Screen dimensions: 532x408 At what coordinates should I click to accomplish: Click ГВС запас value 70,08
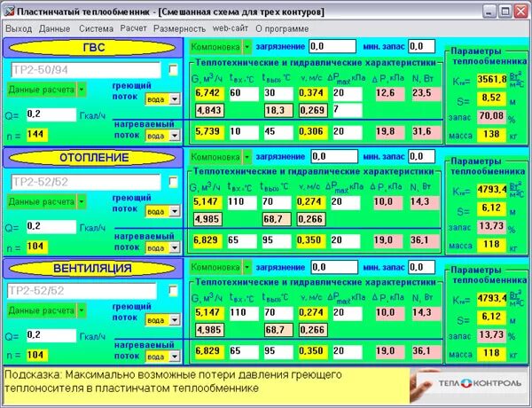click(x=491, y=116)
